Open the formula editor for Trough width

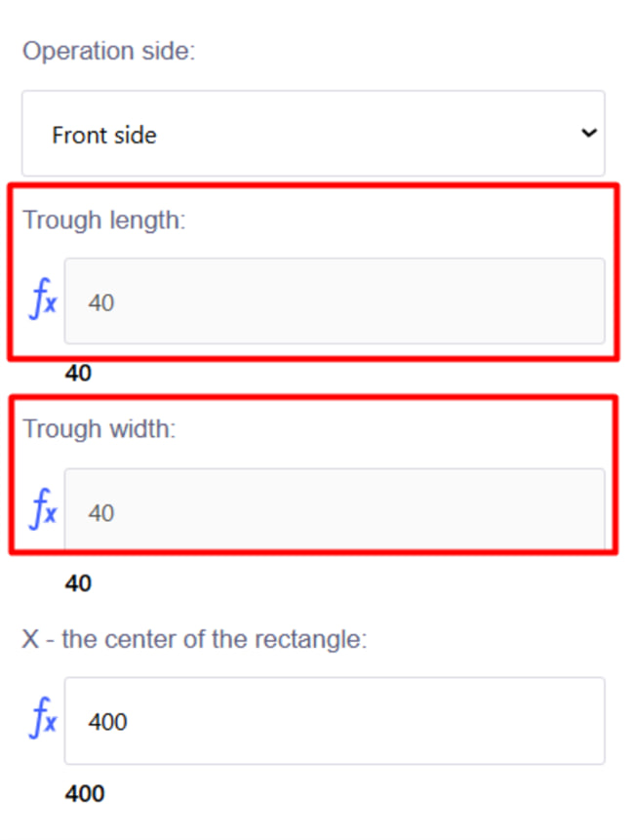coord(42,511)
